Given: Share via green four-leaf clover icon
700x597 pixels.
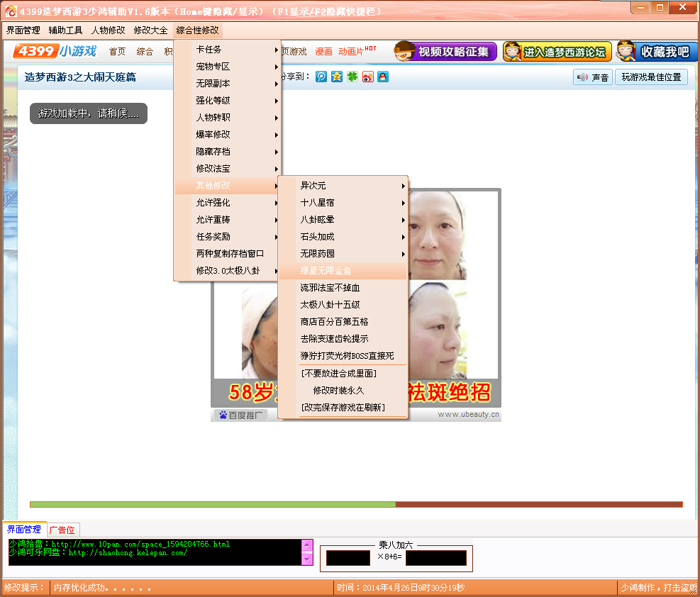Looking at the screenshot, I should click(352, 77).
